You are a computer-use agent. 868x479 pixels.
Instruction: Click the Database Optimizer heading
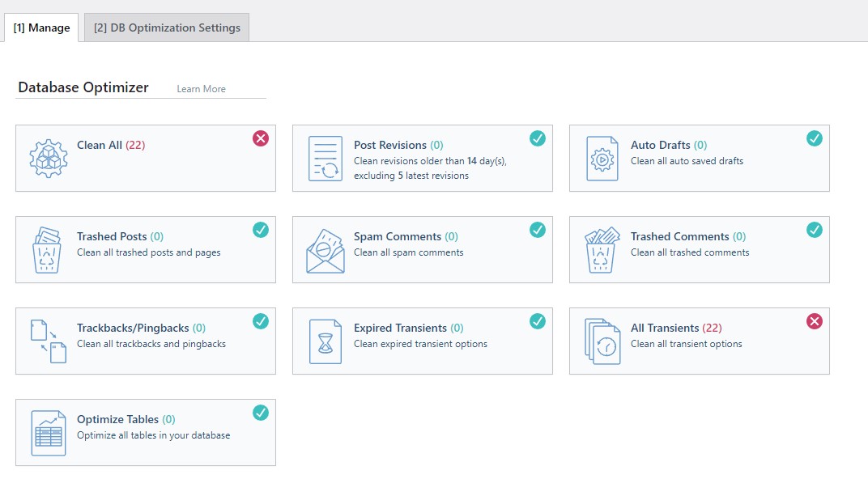click(83, 87)
